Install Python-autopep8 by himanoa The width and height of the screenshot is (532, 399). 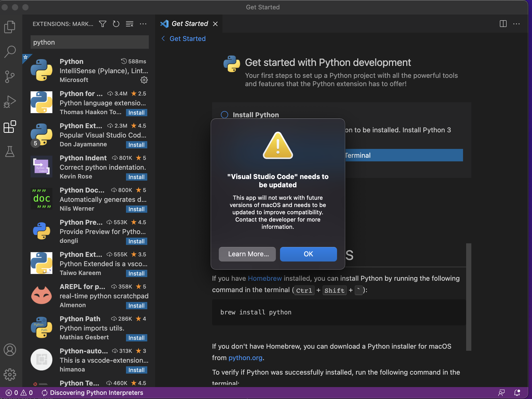(137, 370)
